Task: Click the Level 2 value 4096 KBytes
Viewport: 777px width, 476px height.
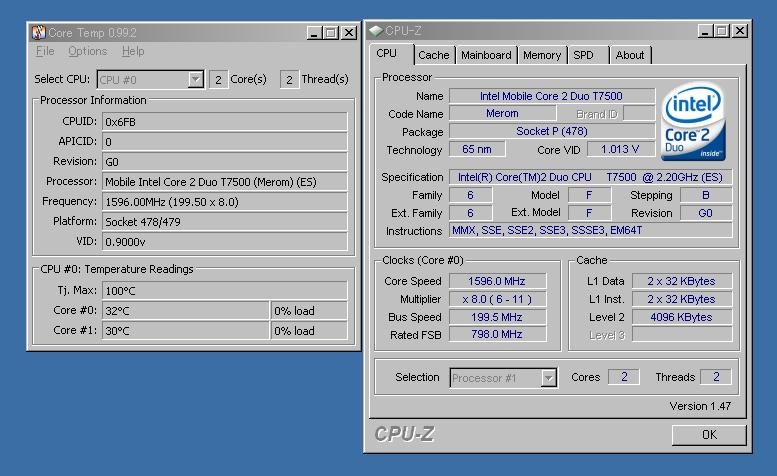Action: coord(682,317)
